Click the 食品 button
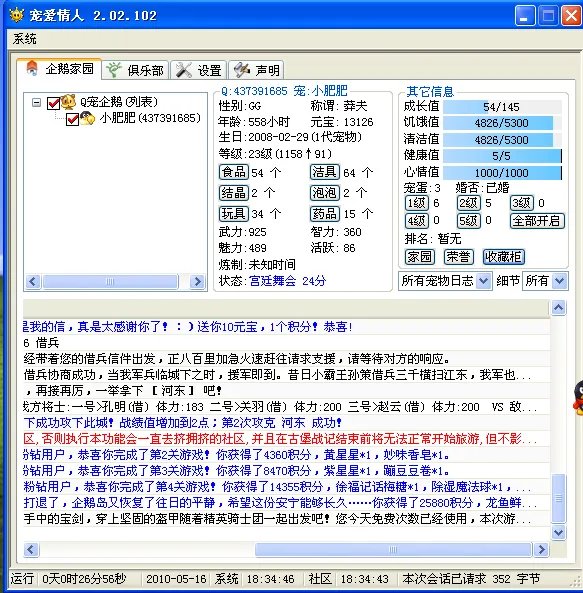583x593 pixels. click(234, 172)
